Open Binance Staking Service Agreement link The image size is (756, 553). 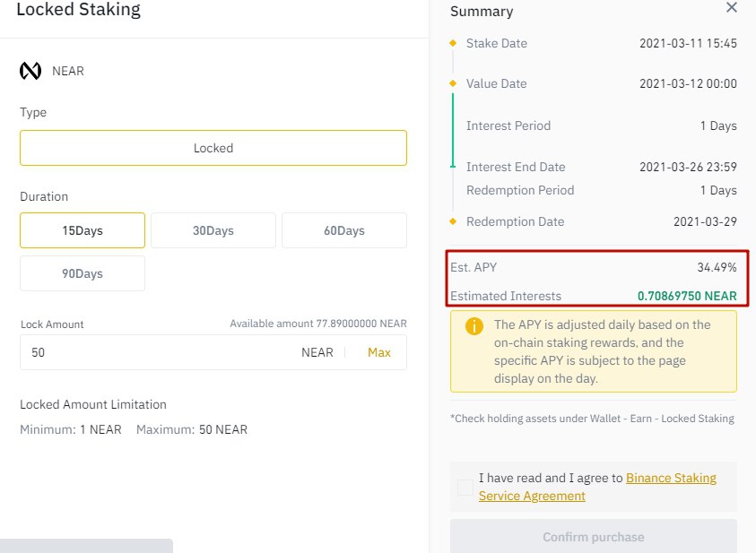[597, 487]
